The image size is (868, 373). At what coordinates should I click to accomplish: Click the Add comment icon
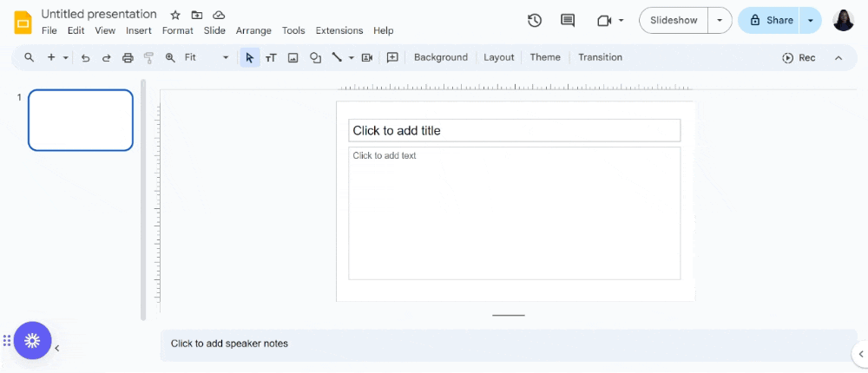click(392, 57)
